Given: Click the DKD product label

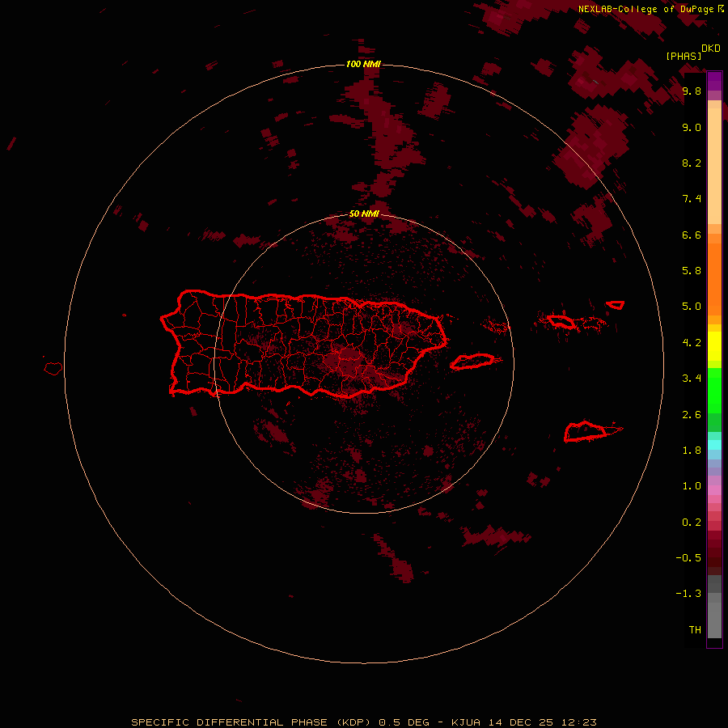Looking at the screenshot, I should click(711, 49).
